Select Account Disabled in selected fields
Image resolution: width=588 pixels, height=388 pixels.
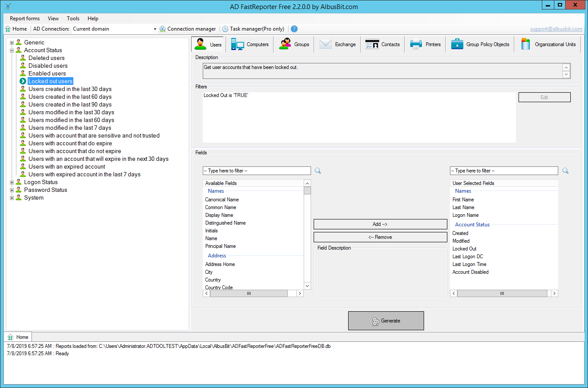pyautogui.click(x=470, y=272)
